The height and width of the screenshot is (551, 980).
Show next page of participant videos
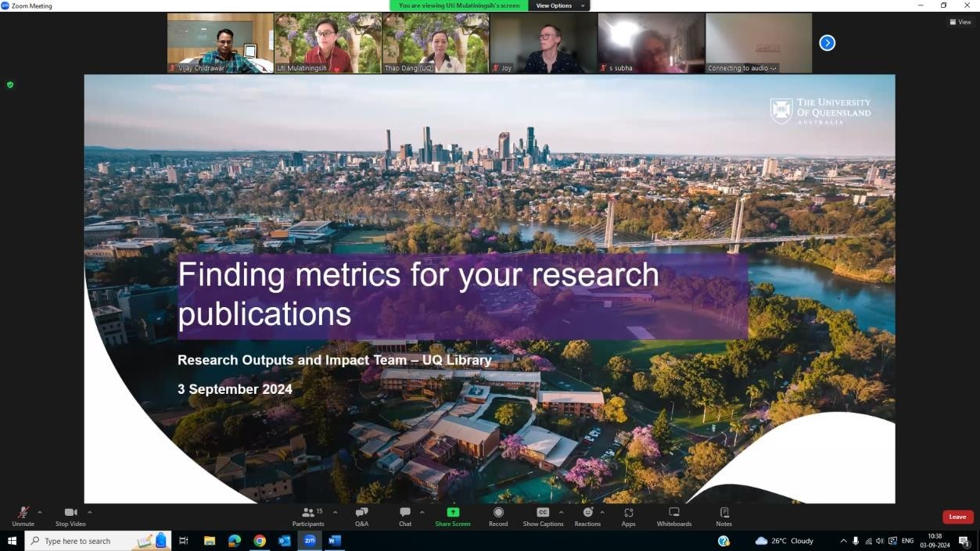pyautogui.click(x=827, y=43)
